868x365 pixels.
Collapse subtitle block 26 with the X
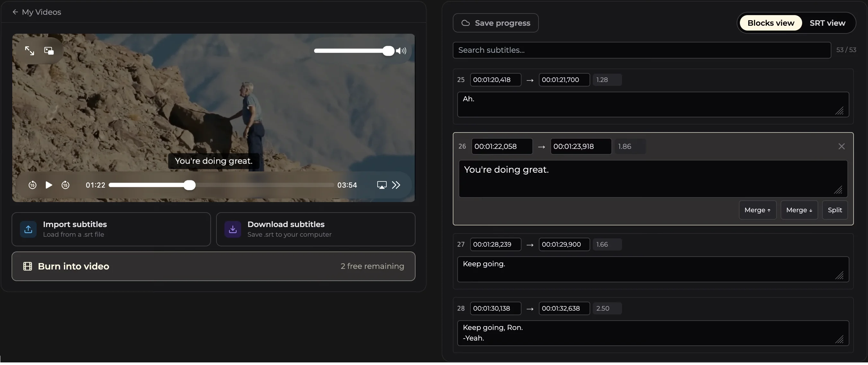click(842, 146)
